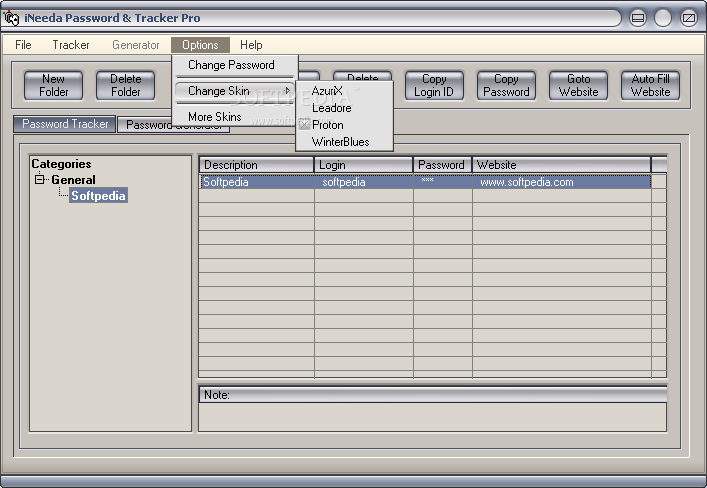The height and width of the screenshot is (488, 707).
Task: Click the New Folder button
Action: [53, 85]
